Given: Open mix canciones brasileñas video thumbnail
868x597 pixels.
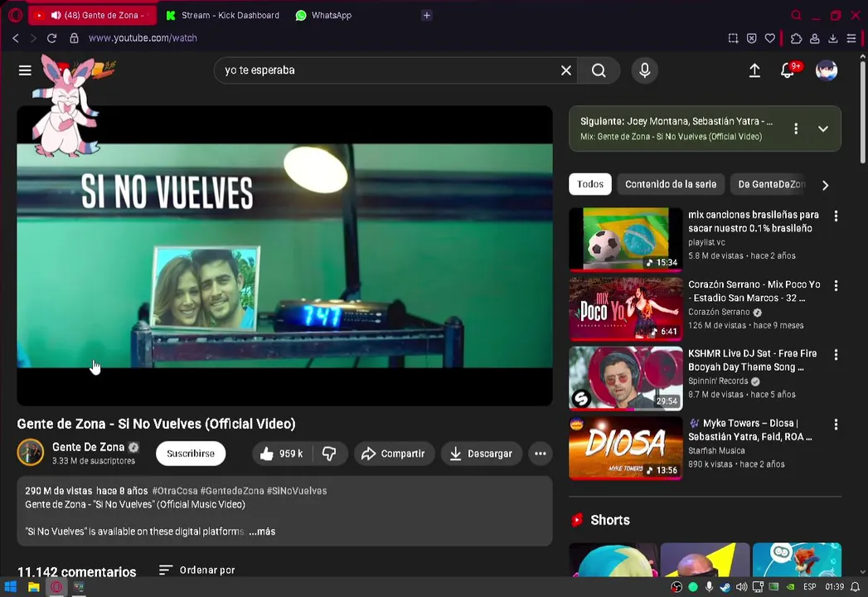Looking at the screenshot, I should click(626, 240).
